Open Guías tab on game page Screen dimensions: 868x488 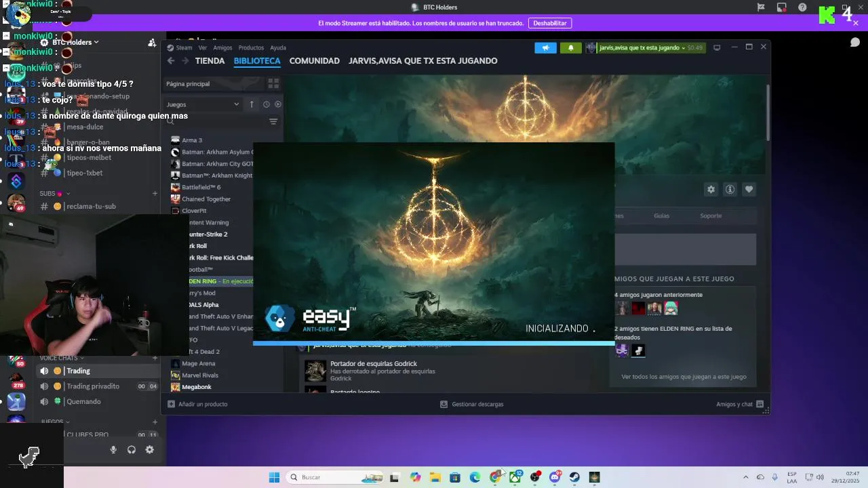tap(661, 216)
